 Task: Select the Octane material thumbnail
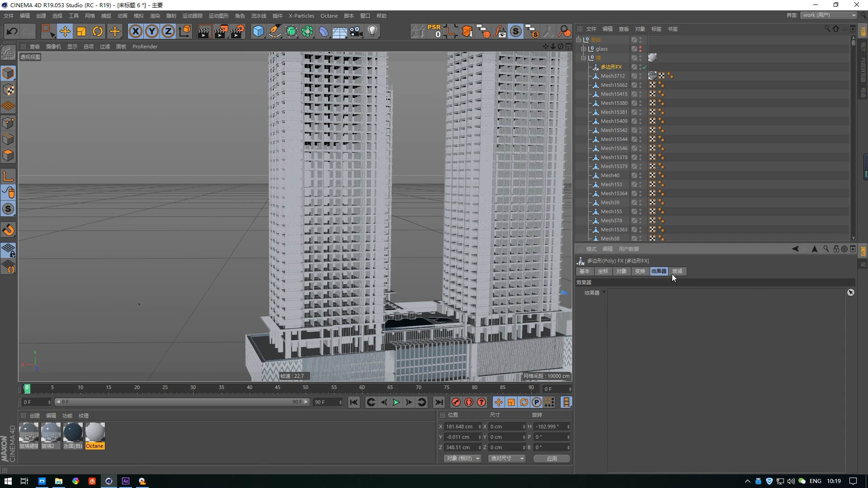click(x=95, y=433)
